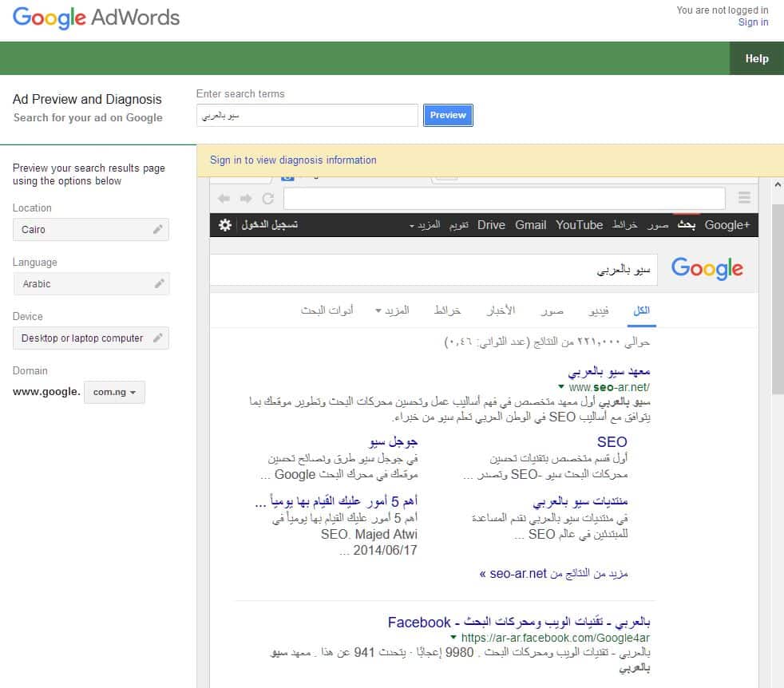The height and width of the screenshot is (688, 784).
Task: Click تسجيل الدخول in black bar
Action: (270, 225)
